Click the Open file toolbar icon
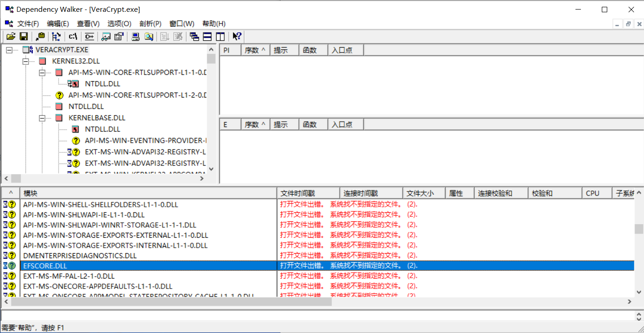The image size is (644, 333). (x=11, y=37)
